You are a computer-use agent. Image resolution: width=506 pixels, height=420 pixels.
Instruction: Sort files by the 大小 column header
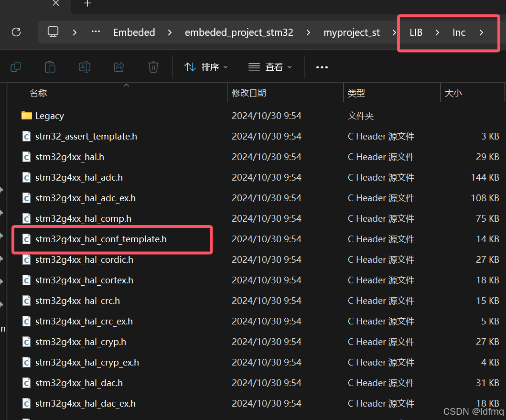coord(453,93)
